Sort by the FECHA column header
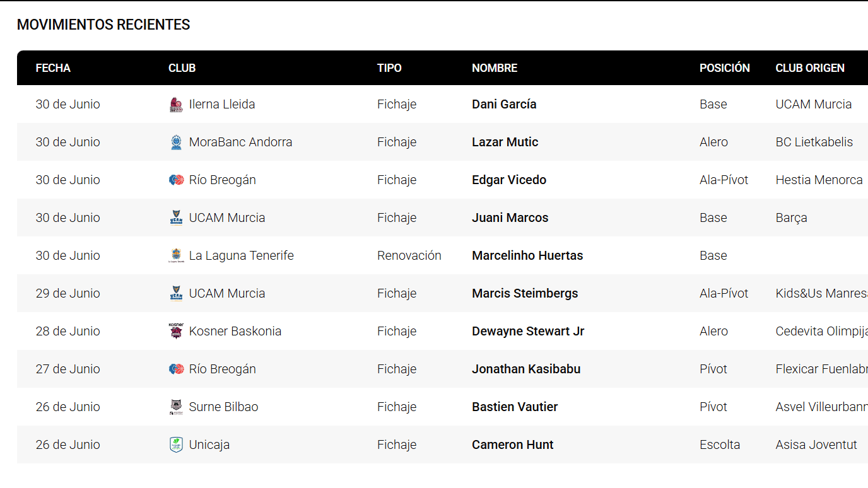Screen dimensions: 868x488 53,68
